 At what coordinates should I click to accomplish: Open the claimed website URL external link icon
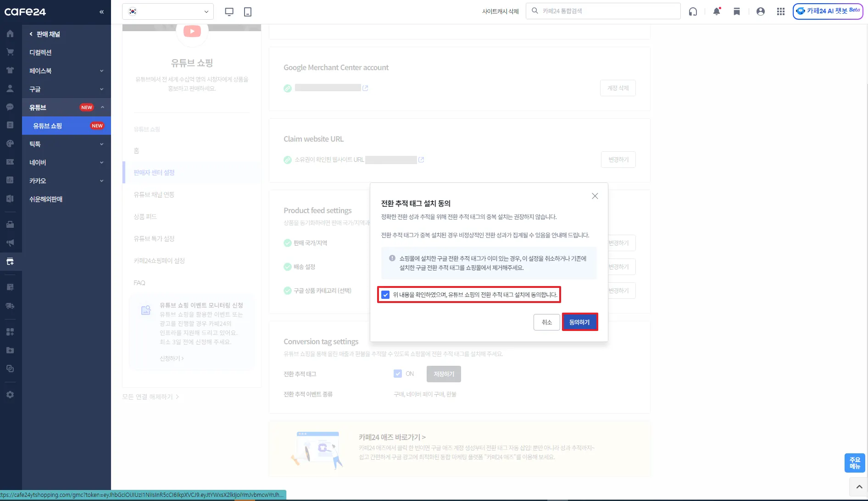[421, 160]
